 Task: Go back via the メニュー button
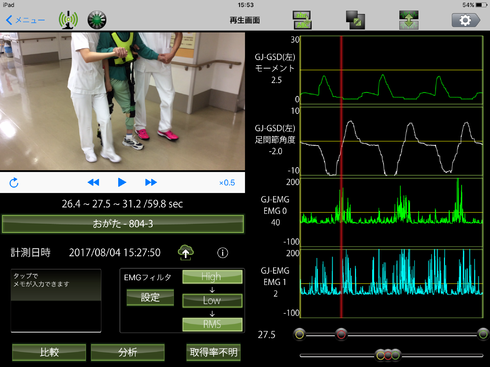(25, 20)
